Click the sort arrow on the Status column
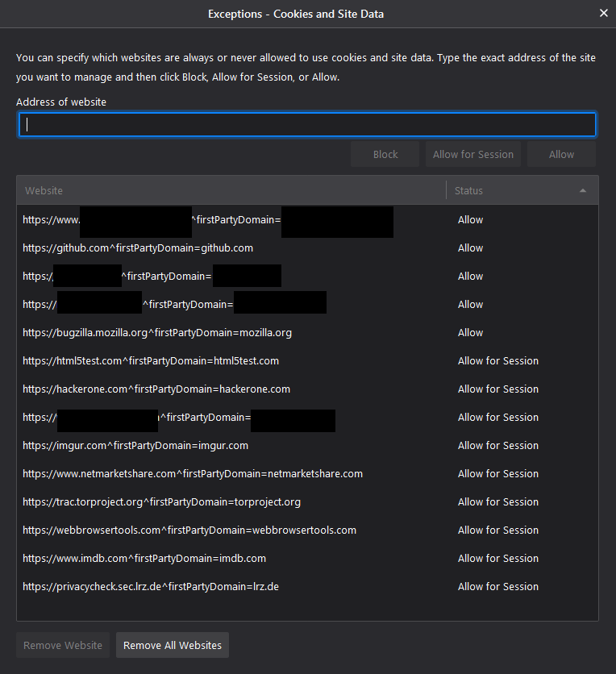616x674 pixels. (x=582, y=190)
